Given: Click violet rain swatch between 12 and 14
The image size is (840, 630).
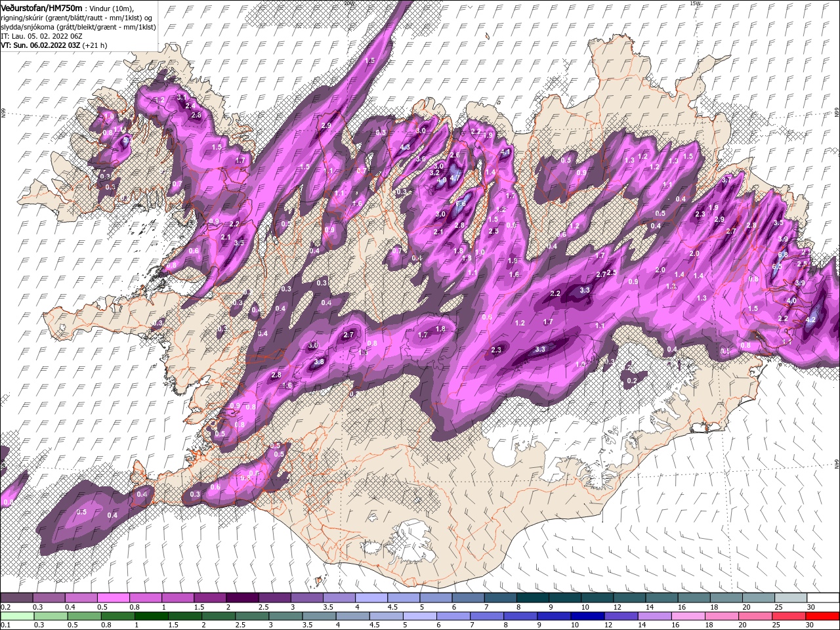Looking at the screenshot, I should tap(621, 616).
